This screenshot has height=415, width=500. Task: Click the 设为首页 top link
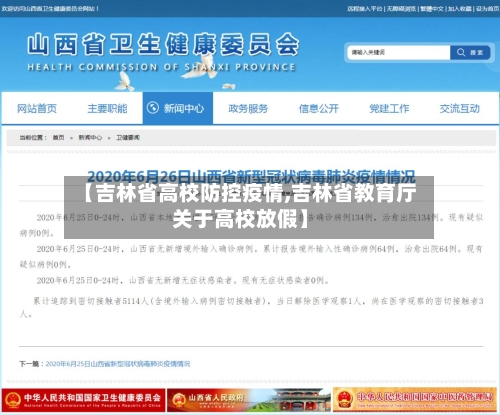coord(487,9)
